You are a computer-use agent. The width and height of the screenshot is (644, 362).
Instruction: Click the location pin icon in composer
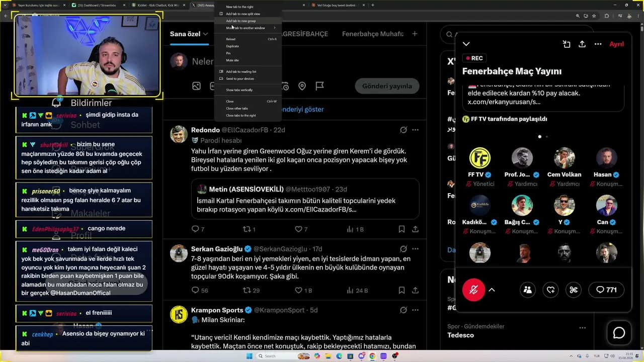302,86
